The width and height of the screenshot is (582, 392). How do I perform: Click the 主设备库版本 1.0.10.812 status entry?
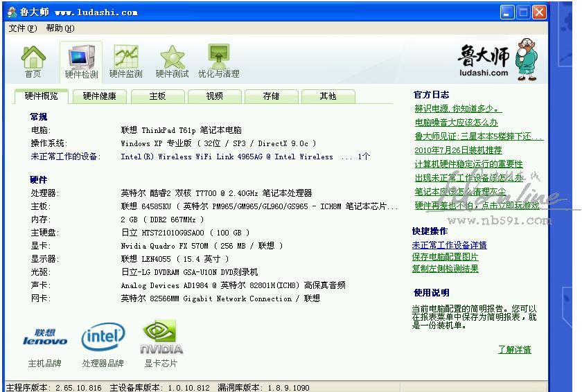(160, 388)
